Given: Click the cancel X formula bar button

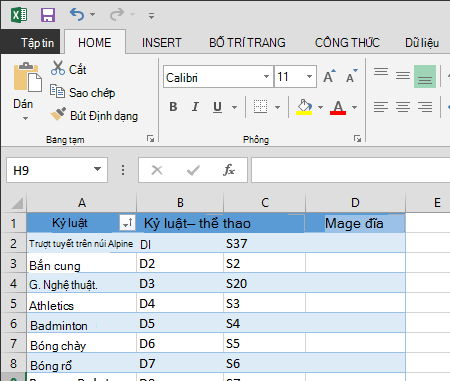Looking at the screenshot, I should click(x=157, y=170).
